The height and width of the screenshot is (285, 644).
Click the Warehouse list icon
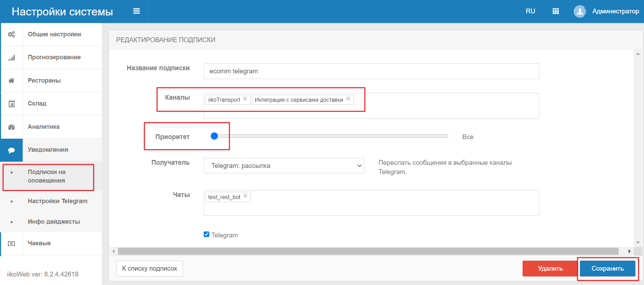11,104
